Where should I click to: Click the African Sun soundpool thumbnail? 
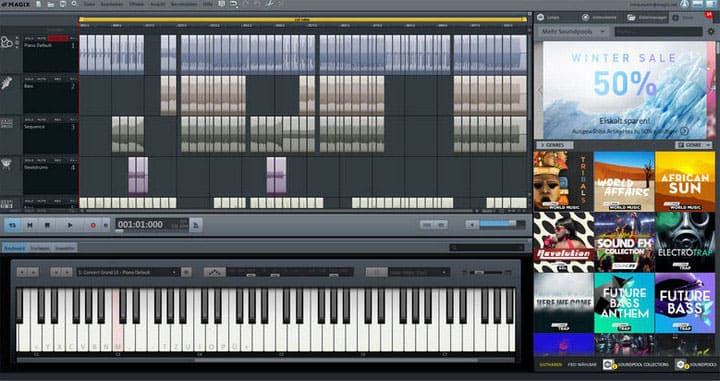click(685, 181)
